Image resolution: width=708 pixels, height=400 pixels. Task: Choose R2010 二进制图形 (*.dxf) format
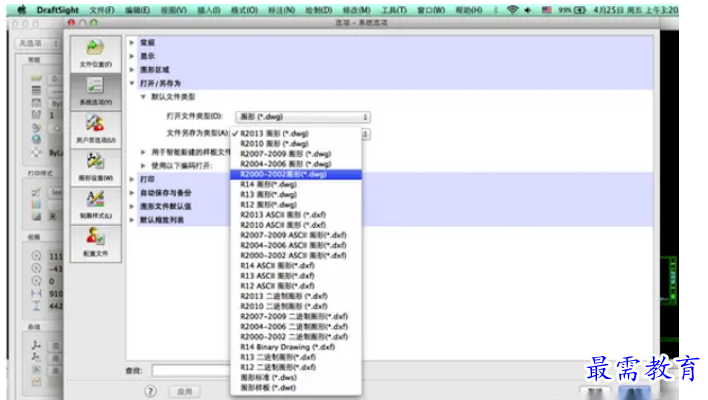pyautogui.click(x=296, y=306)
